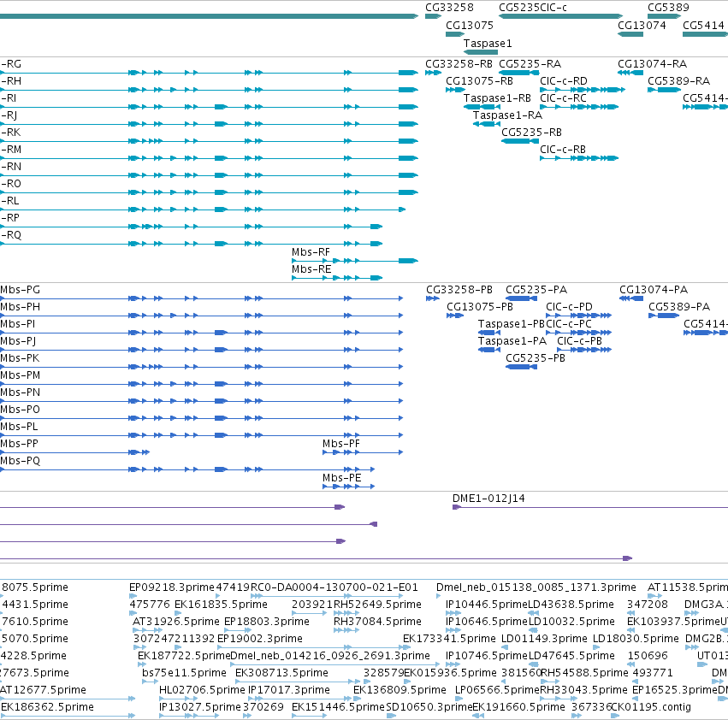Select protein label CIC-c-PB
The height and width of the screenshot is (720, 728).
pos(579,341)
